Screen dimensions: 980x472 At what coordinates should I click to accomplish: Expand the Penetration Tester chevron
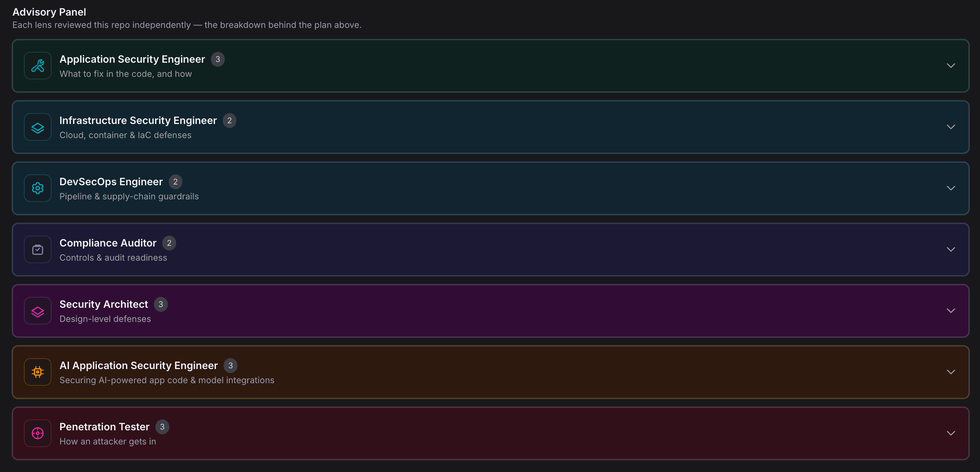pos(951,434)
